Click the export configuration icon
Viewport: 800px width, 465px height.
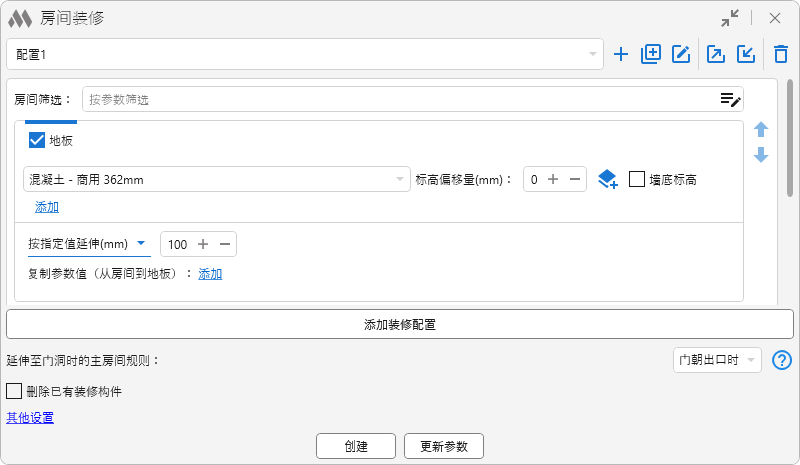point(716,55)
